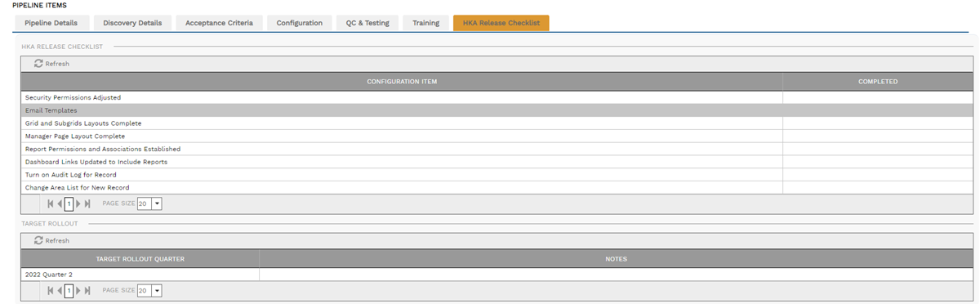Refresh the HKA Release Checklist grid
Screen dimensions: 980x304
coord(51,64)
